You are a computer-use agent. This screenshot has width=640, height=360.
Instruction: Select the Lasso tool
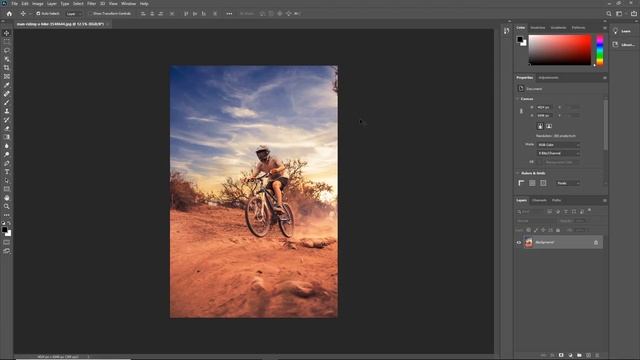[x=7, y=50]
